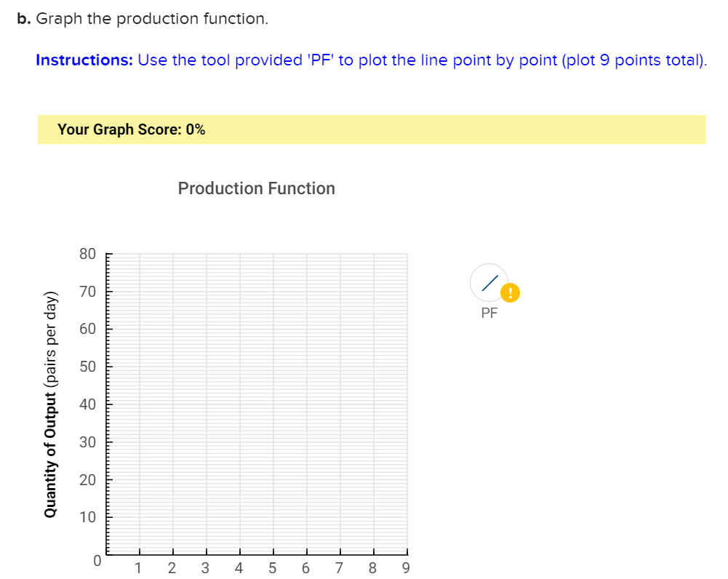Click the warning indicator on the PF tool

pos(510,292)
